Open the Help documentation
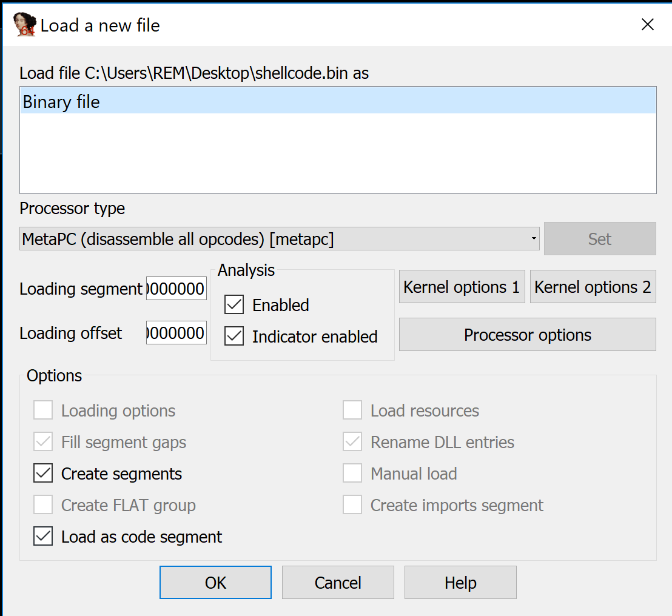672x616 pixels. pyautogui.click(x=460, y=582)
